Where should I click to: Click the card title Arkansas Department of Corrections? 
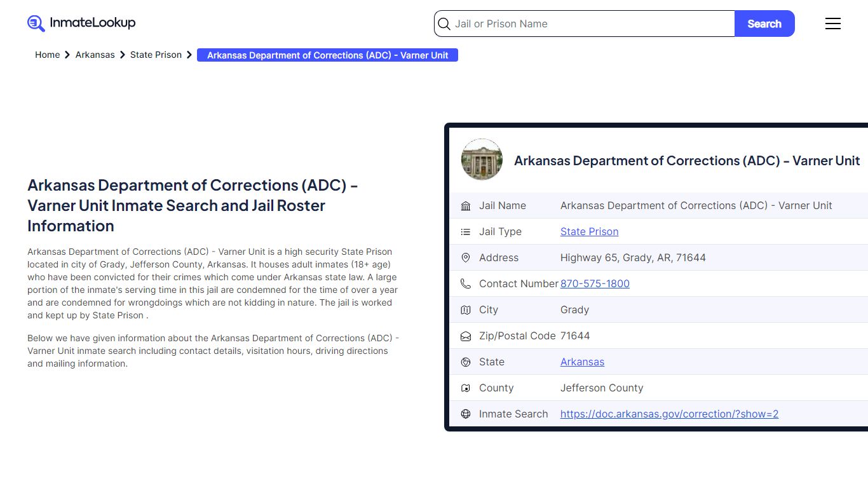click(x=687, y=161)
